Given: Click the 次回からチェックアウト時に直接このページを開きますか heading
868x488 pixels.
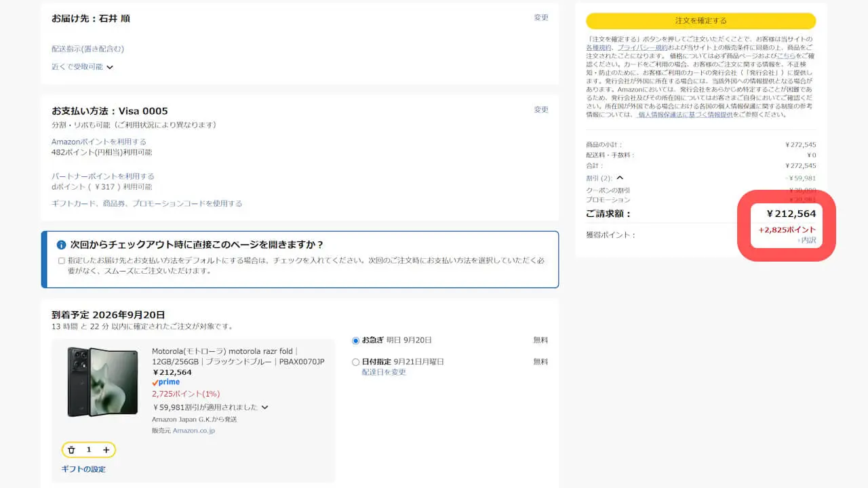Looking at the screenshot, I should [x=197, y=245].
